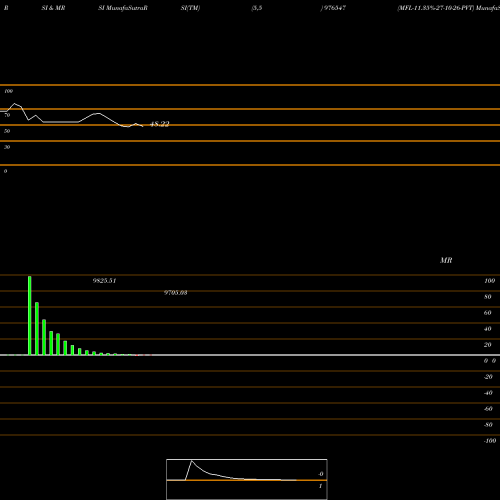Click the "-60" tick on MR axis
500x500 pixels.
point(488,409)
